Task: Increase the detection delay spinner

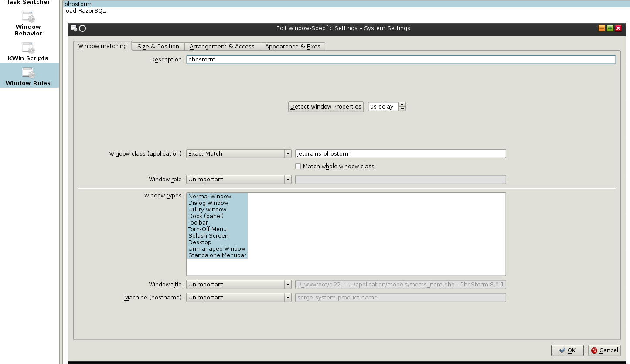Action: pos(402,104)
